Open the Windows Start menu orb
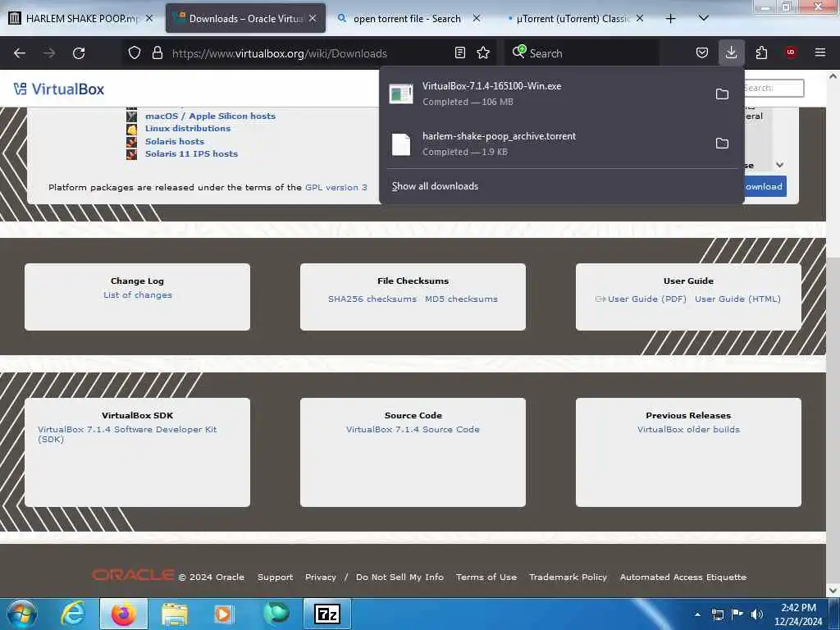Image resolution: width=840 pixels, height=630 pixels. 22,614
